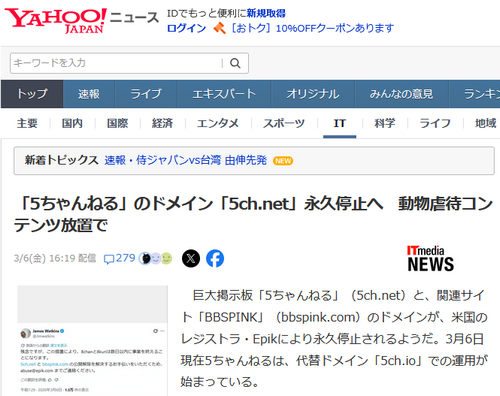Open the comment count 279
The image size is (500, 396).
tap(120, 258)
